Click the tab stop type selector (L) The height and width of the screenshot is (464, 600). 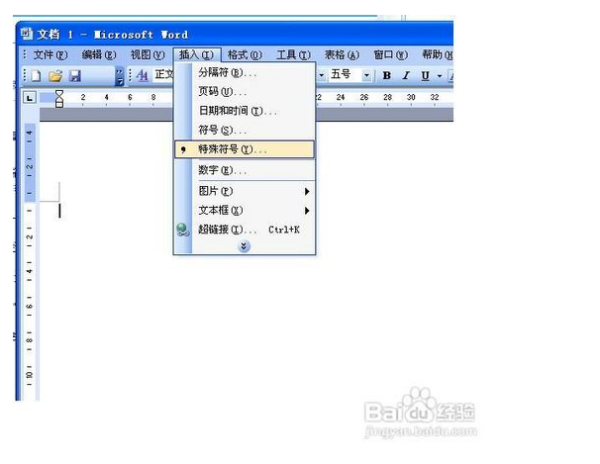(29, 98)
